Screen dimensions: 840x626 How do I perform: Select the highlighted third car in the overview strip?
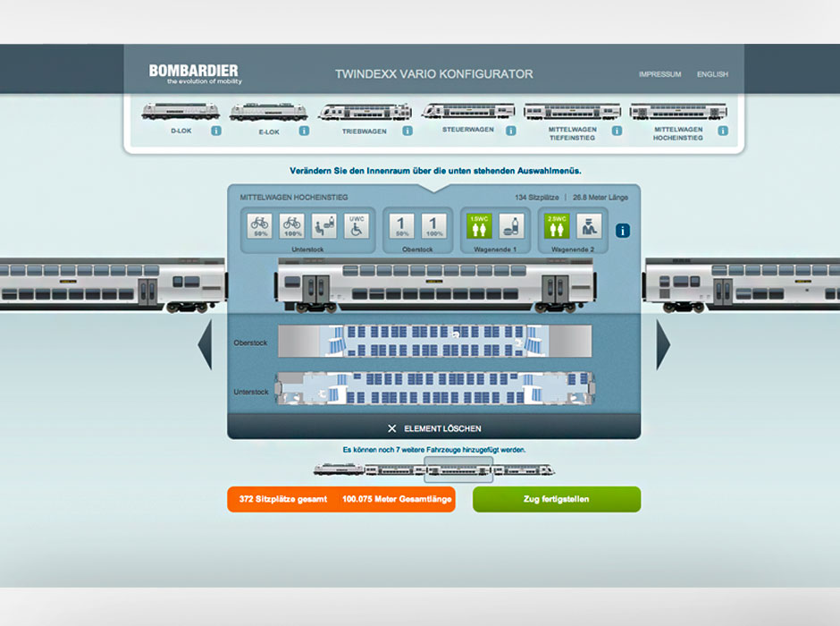coord(458,470)
